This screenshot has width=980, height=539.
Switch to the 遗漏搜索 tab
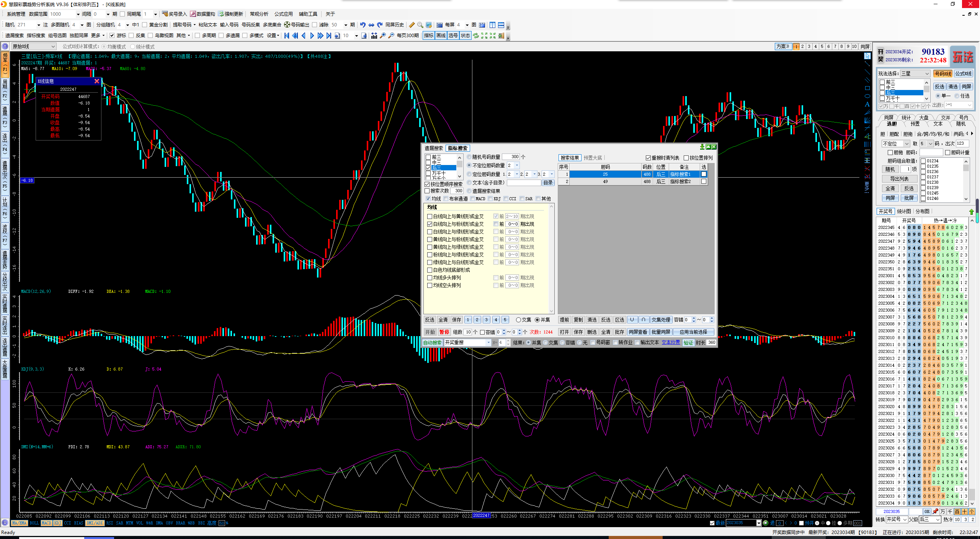tap(434, 148)
